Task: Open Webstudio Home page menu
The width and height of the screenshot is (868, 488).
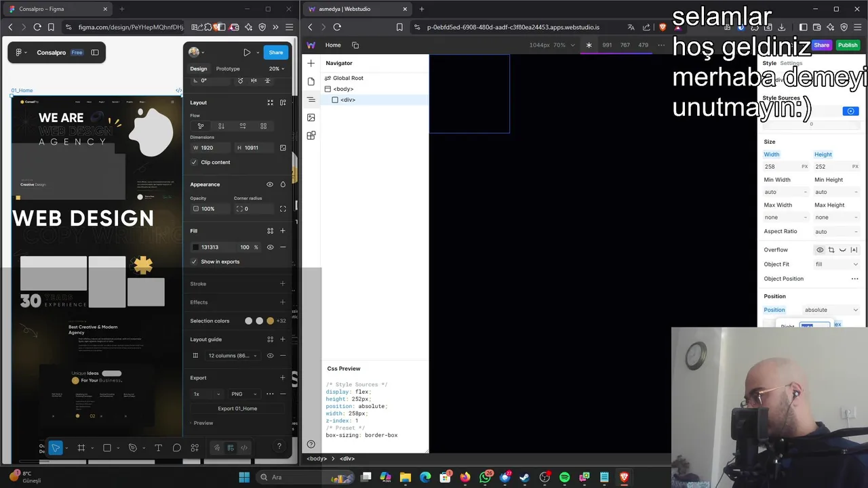Action: click(333, 45)
